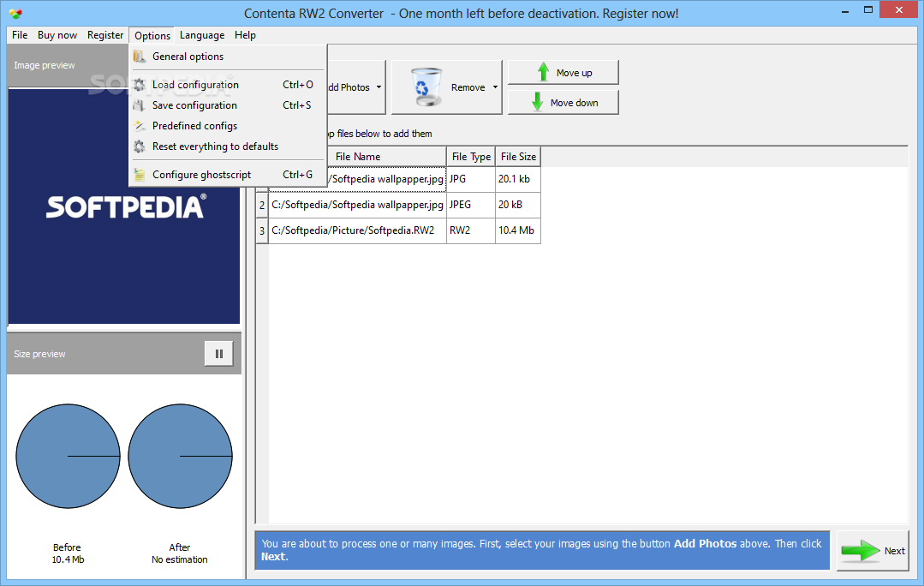Close the open Options menu
This screenshot has width=924, height=586.
[152, 35]
